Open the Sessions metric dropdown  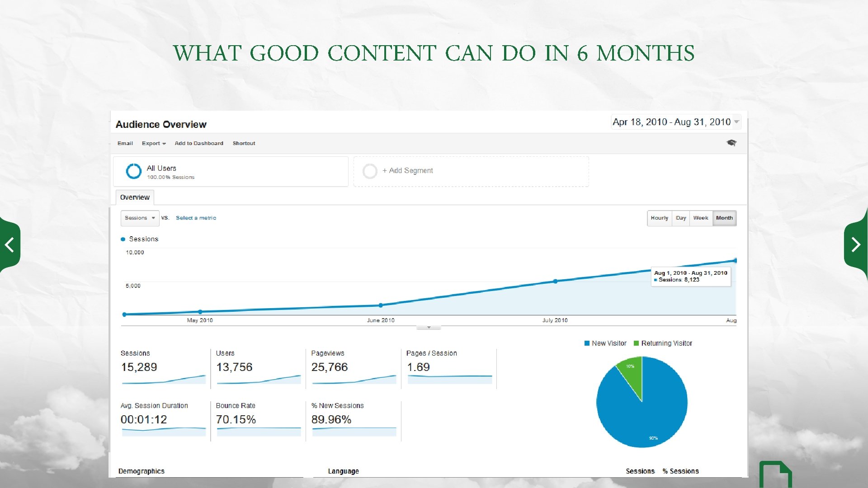(138, 217)
